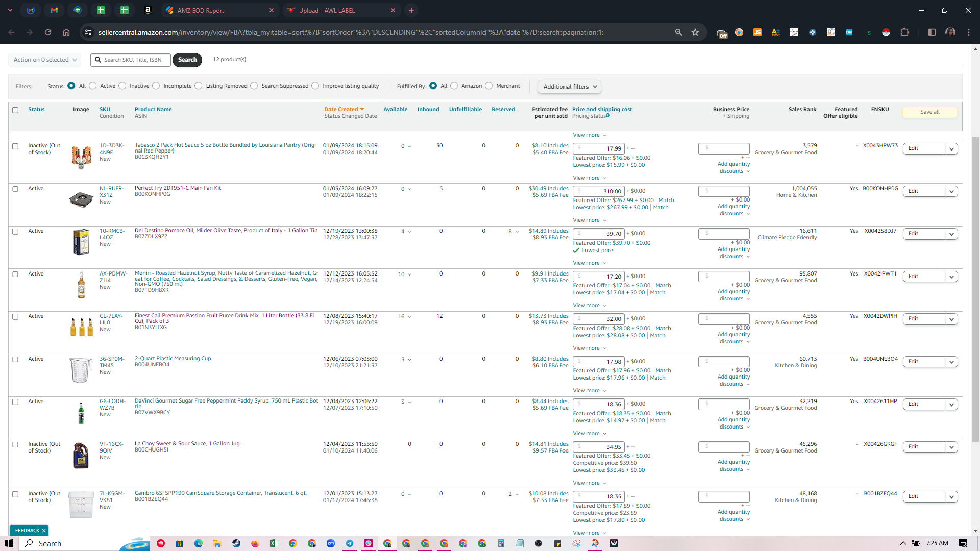Open Edit dropdown arrow for Monin Hazelnut Syrup
Screen dimensions: 980x551
coord(951,277)
